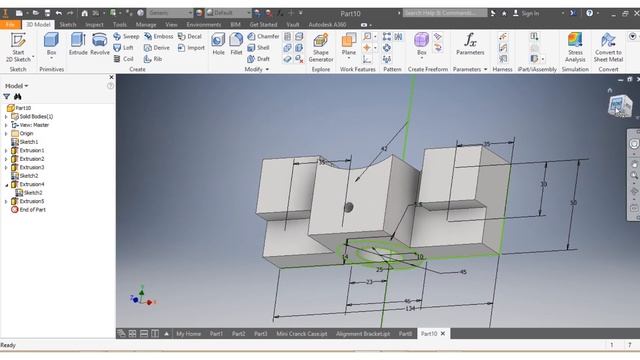Create a Freeform Box
The height and width of the screenshot is (360, 640).
[x=422, y=44]
